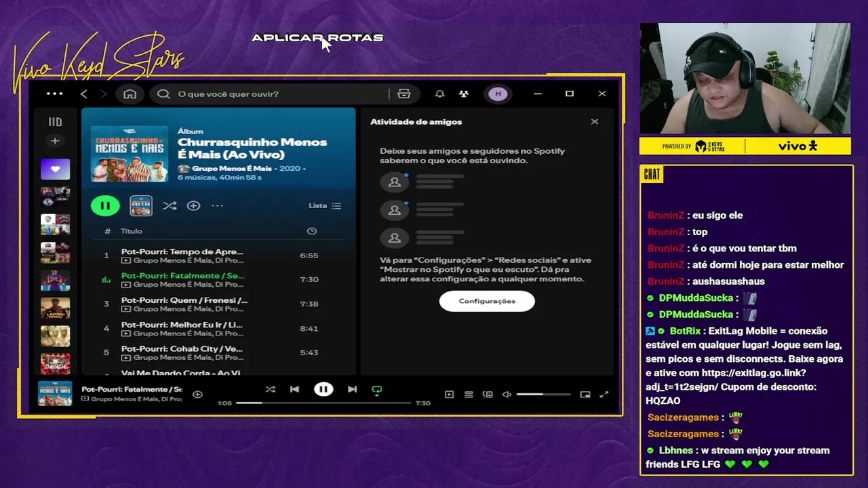The height and width of the screenshot is (488, 868).
Task: Open the "H" profile avatar menu
Action: pyautogui.click(x=498, y=94)
